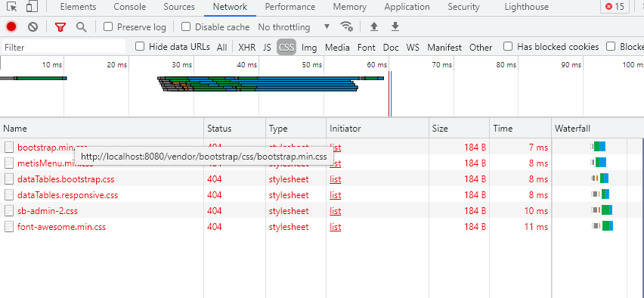
Task: Clear the network log with the block icon
Action: 33,26
